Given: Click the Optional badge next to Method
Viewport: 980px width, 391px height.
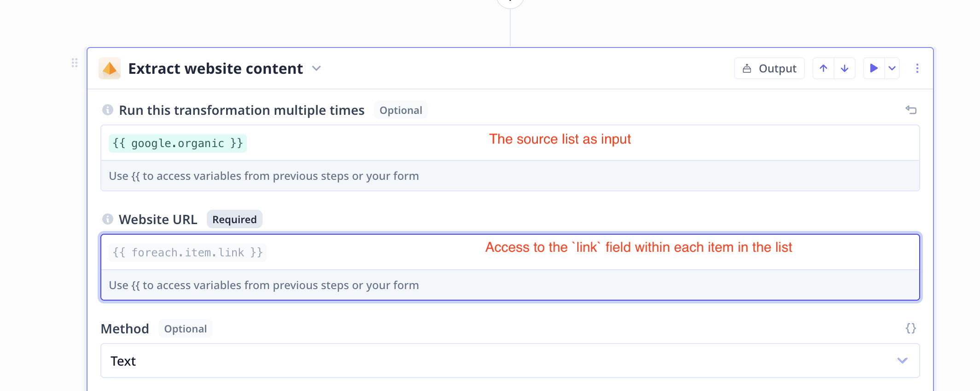Looking at the screenshot, I should [185, 328].
